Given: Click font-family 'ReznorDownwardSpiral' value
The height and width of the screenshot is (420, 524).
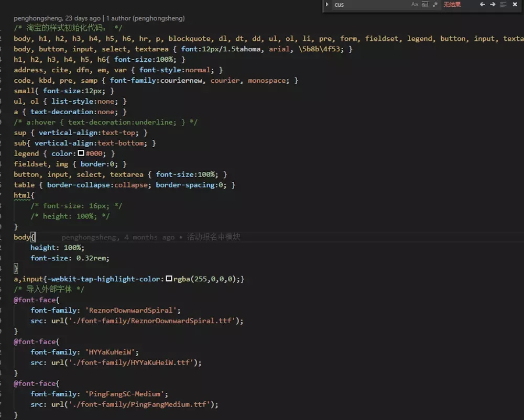Looking at the screenshot, I should point(130,310).
